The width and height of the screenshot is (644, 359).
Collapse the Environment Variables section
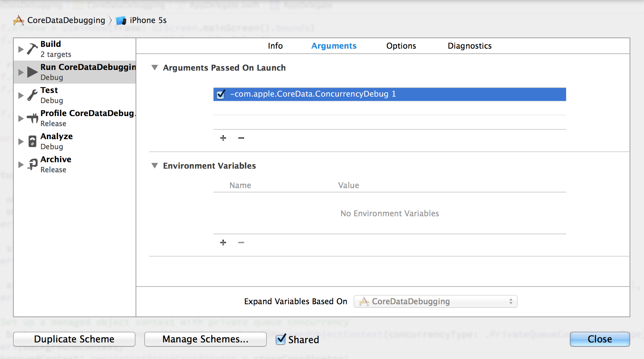[155, 166]
